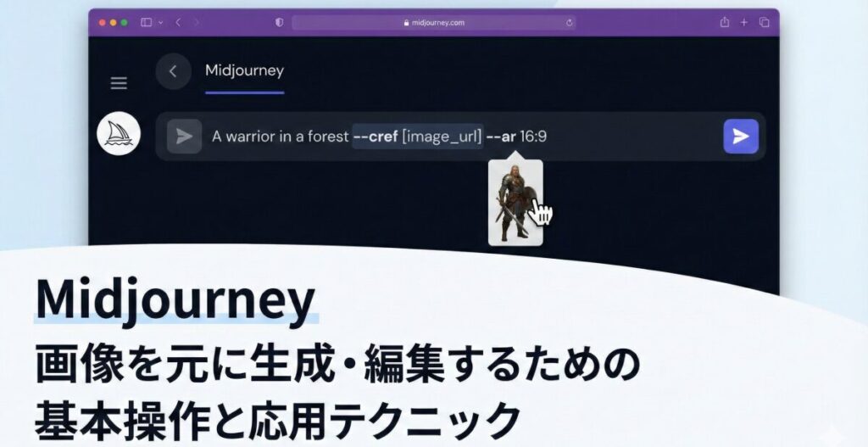Click the browser forward arrow

pos(196,23)
